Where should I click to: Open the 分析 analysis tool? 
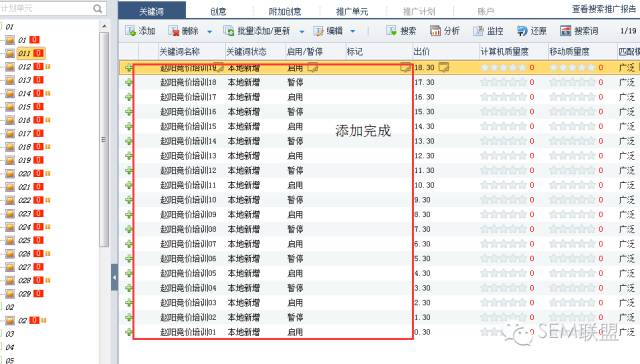click(445, 31)
